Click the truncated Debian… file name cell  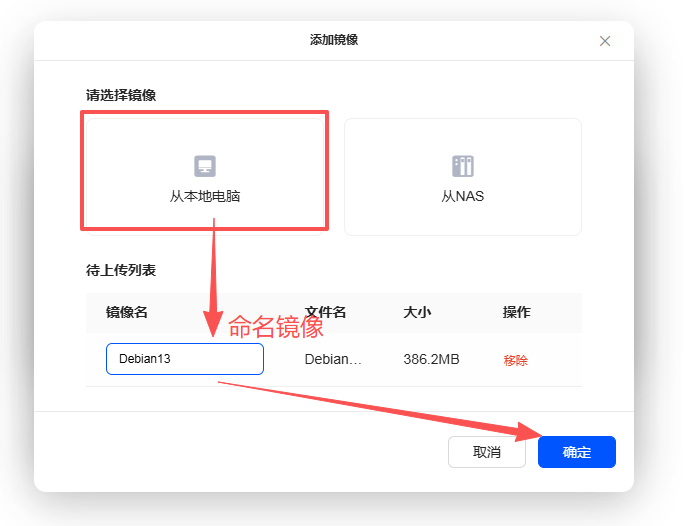point(333,359)
